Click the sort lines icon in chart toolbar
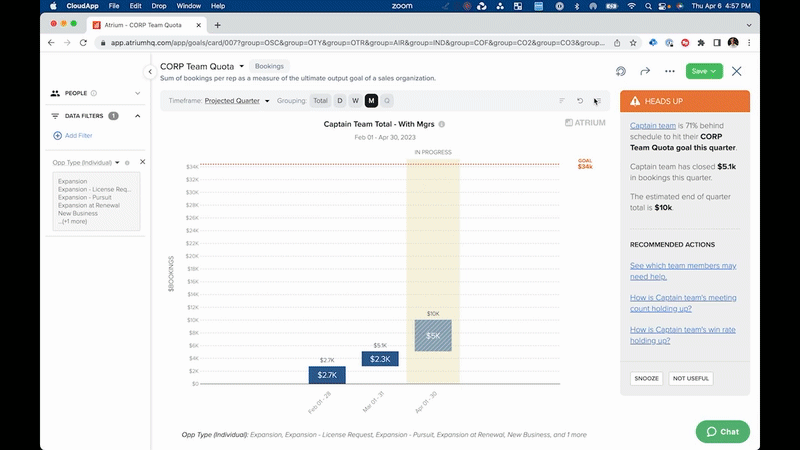The image size is (800, 450). 562,101
